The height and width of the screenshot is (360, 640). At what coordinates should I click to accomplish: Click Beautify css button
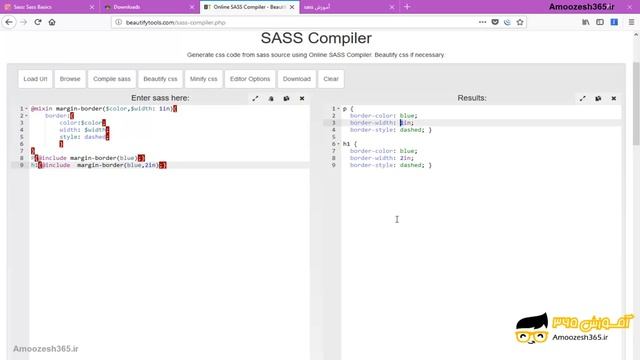160,79
